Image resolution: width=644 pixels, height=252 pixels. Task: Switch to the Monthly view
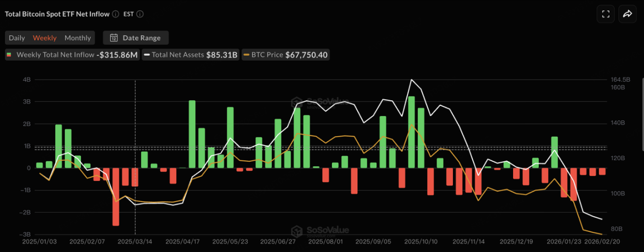click(78, 38)
